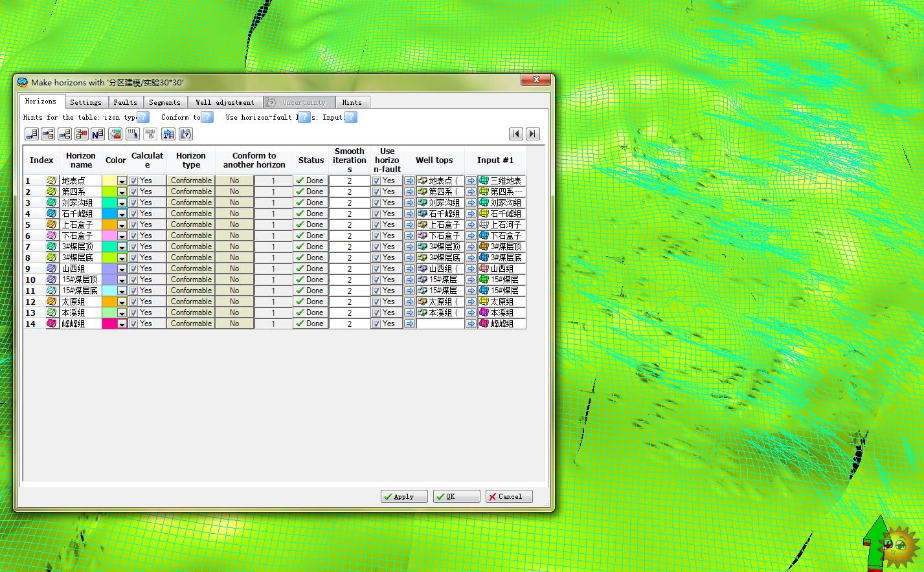Click the help icon after 'Input'
The height and width of the screenshot is (572, 924).
point(351,117)
